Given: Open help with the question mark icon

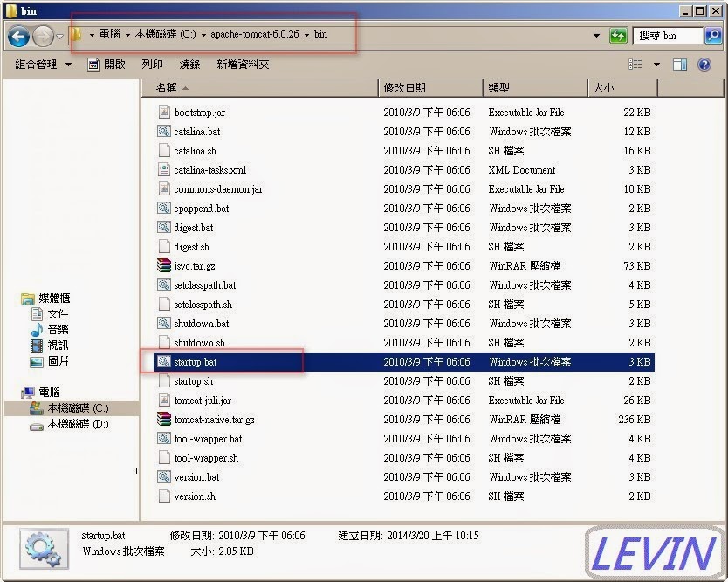Looking at the screenshot, I should click(704, 64).
